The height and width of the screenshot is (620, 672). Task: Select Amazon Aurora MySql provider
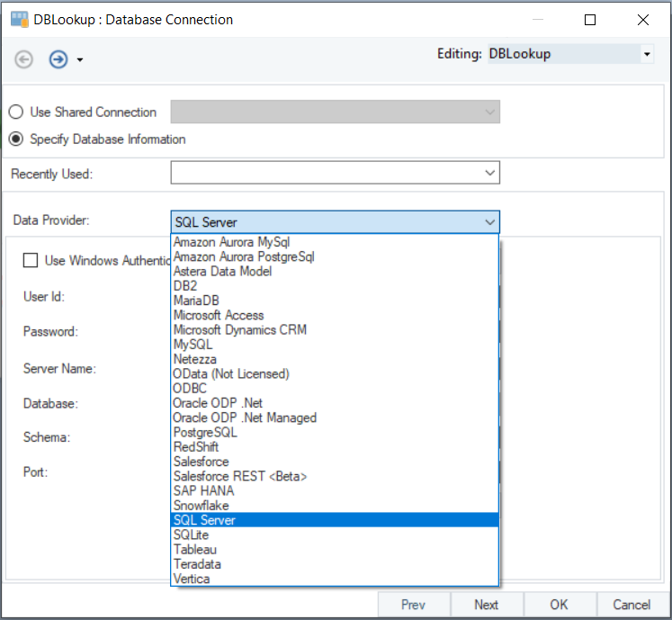pos(231,242)
